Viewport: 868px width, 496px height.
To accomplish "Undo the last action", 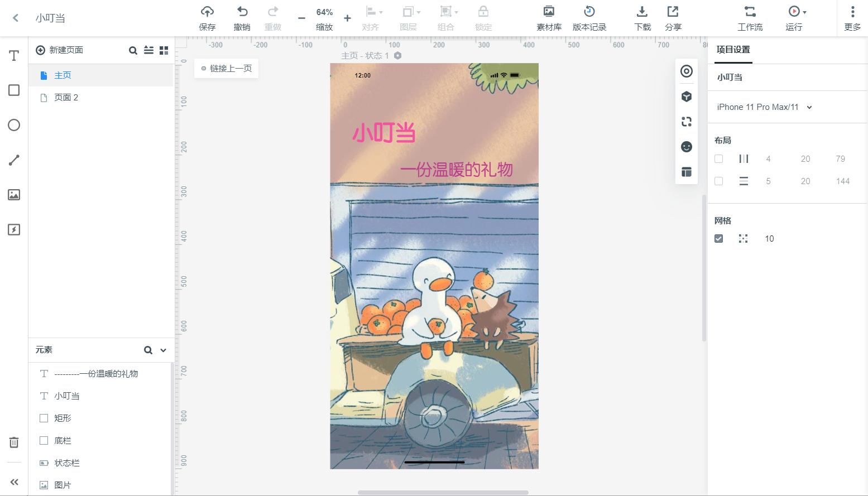I will [242, 18].
